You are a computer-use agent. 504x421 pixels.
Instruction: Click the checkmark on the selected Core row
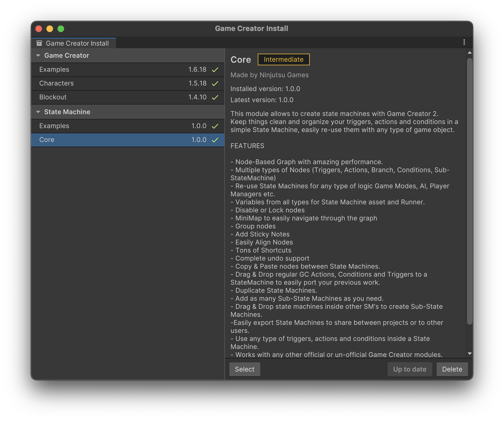point(215,140)
